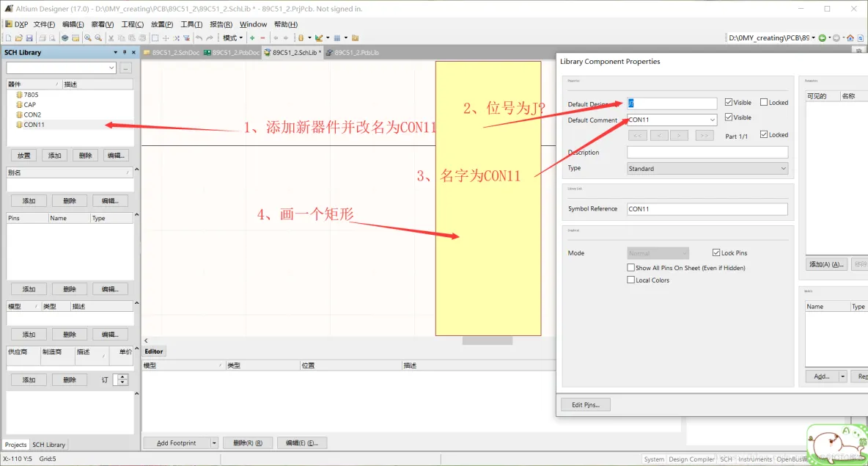Click the redo arrow icon
868x466 pixels.
pos(210,38)
